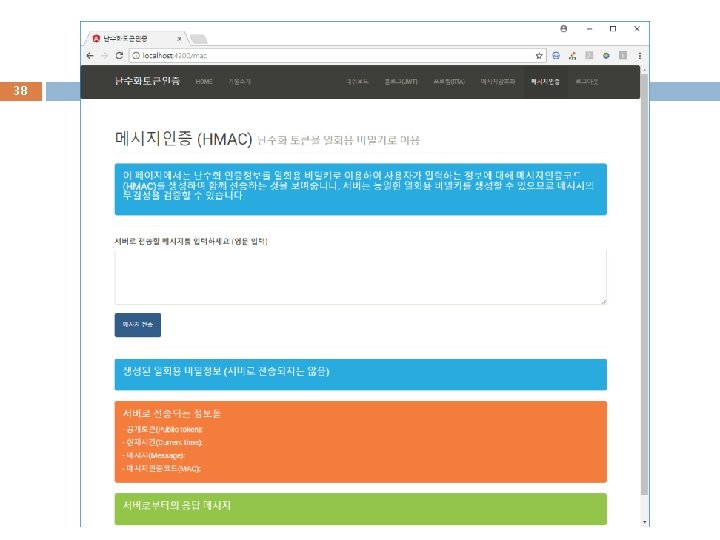Viewport: 720px width, 540px height.
Task: Open the first right-side navbar item, left of 토큰(JWT)
Action: click(357, 82)
